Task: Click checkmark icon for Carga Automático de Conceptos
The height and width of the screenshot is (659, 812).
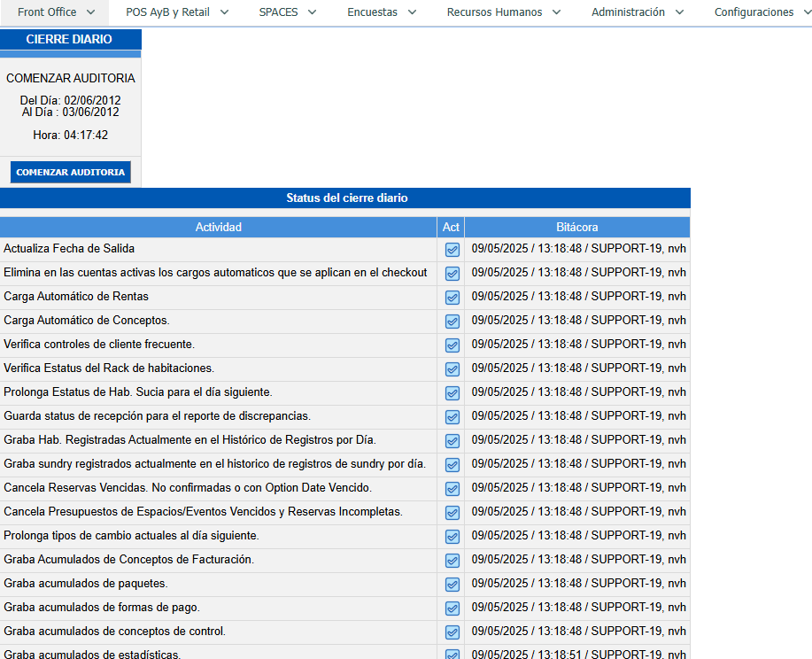Action: tap(452, 322)
